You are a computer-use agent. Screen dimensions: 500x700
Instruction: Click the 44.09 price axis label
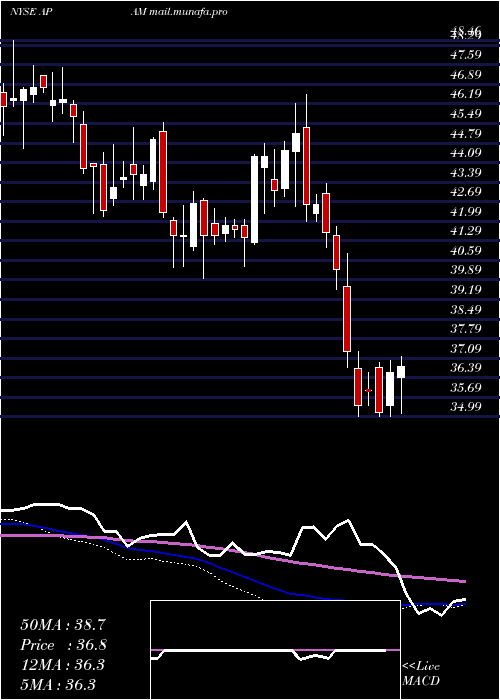[466, 153]
